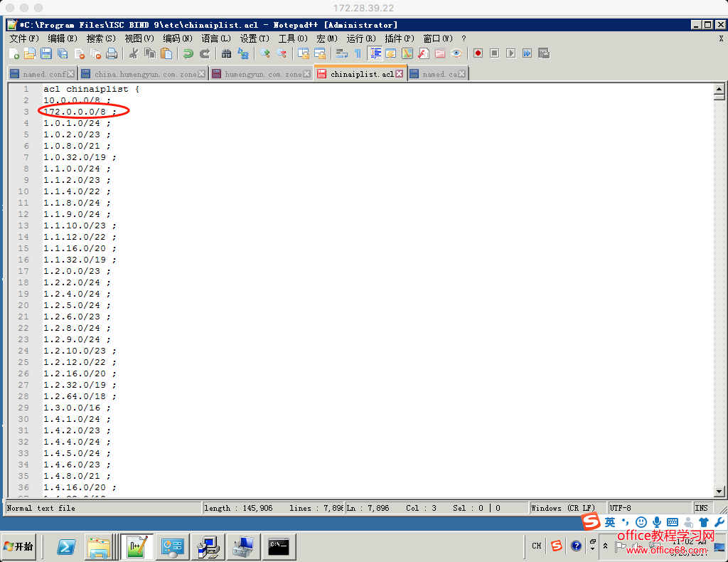Open the 插件 (Plugins) menu
This screenshot has height=562, width=728.
399,38
